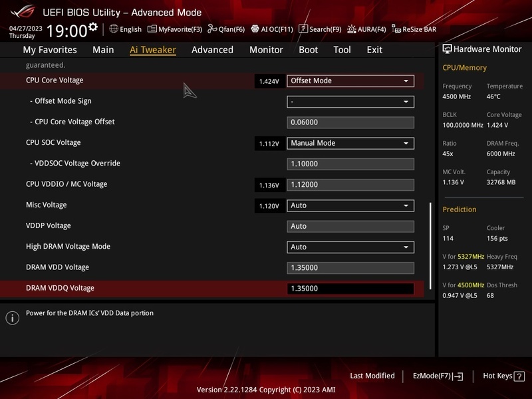
Task: Select Misc Voltage row label
Action: pyautogui.click(x=46, y=205)
